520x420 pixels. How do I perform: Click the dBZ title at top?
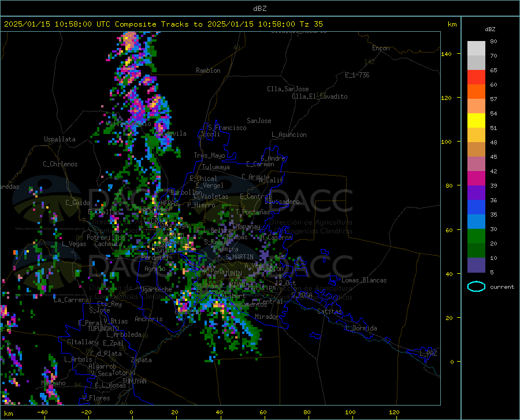tap(259, 9)
